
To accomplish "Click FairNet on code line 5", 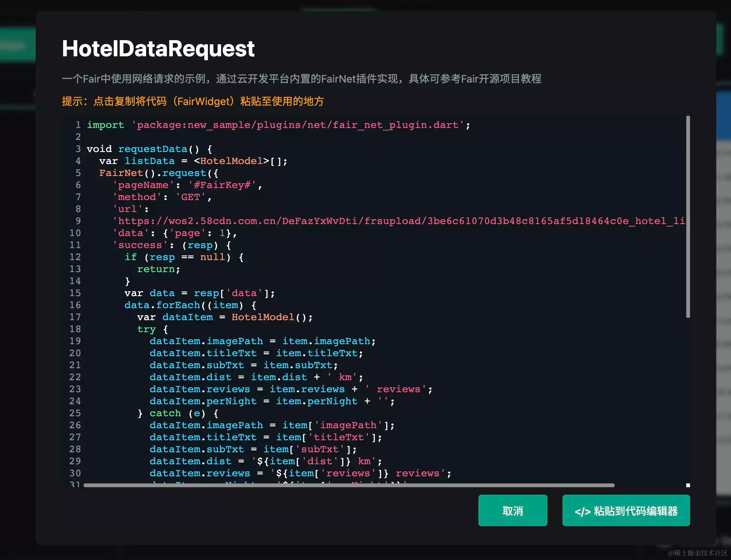I will point(121,173).
